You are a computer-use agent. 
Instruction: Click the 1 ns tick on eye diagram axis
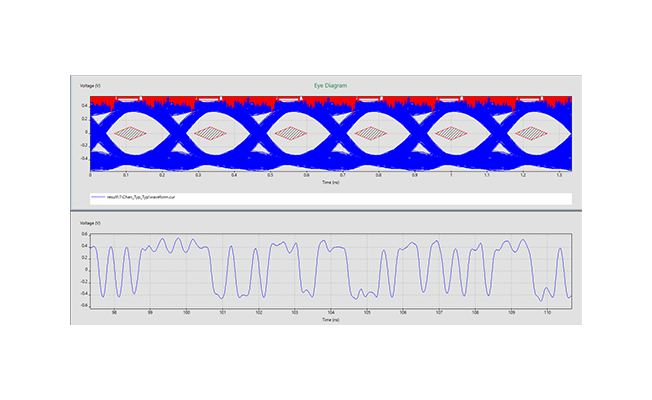(x=451, y=174)
